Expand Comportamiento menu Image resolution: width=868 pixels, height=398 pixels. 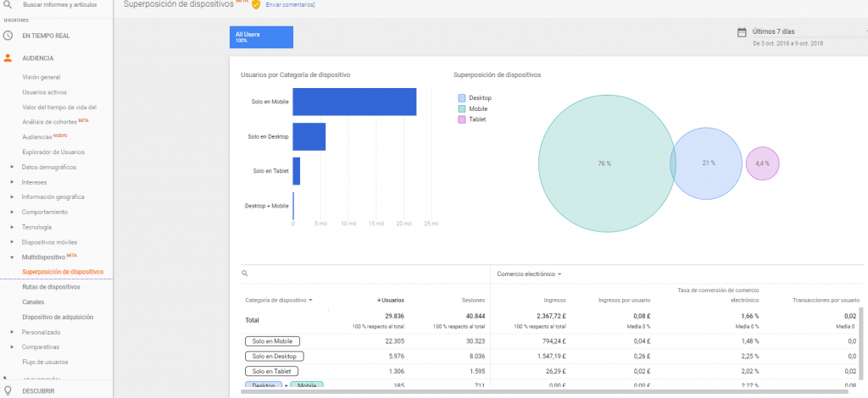coord(44,212)
